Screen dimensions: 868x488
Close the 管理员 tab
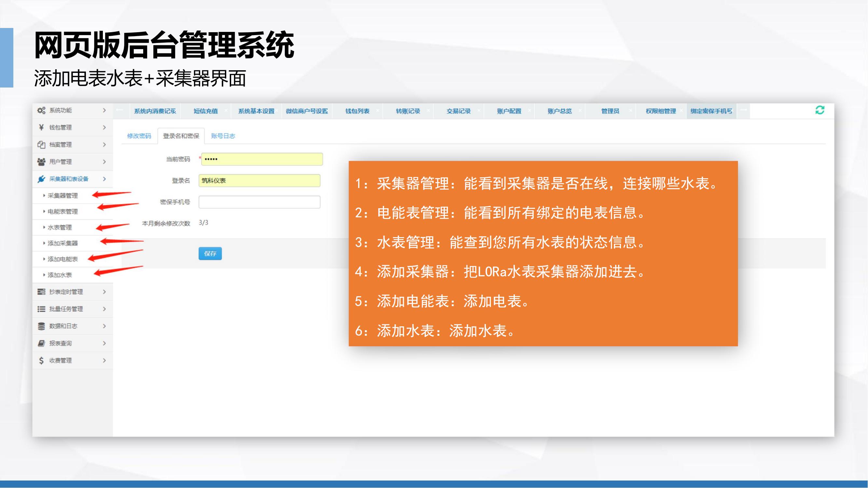click(630, 110)
